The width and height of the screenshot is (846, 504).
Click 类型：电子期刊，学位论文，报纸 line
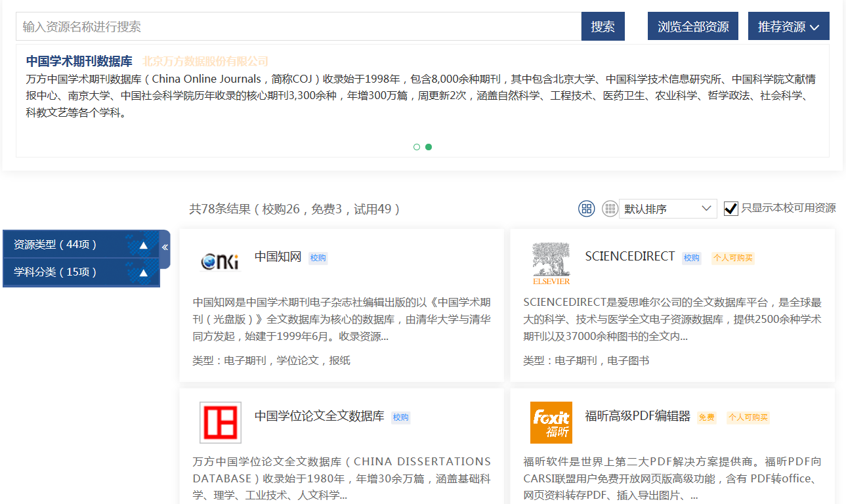(x=272, y=360)
